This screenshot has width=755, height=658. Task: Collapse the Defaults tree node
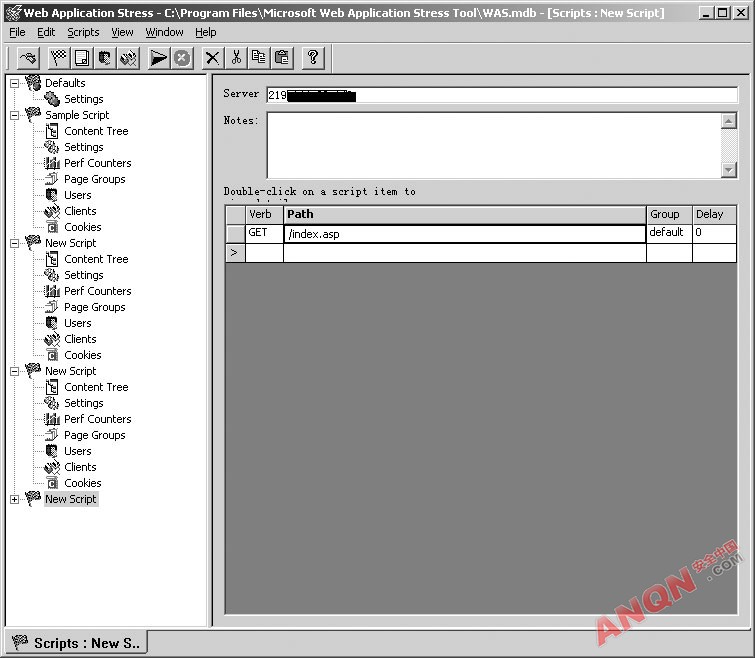14,83
